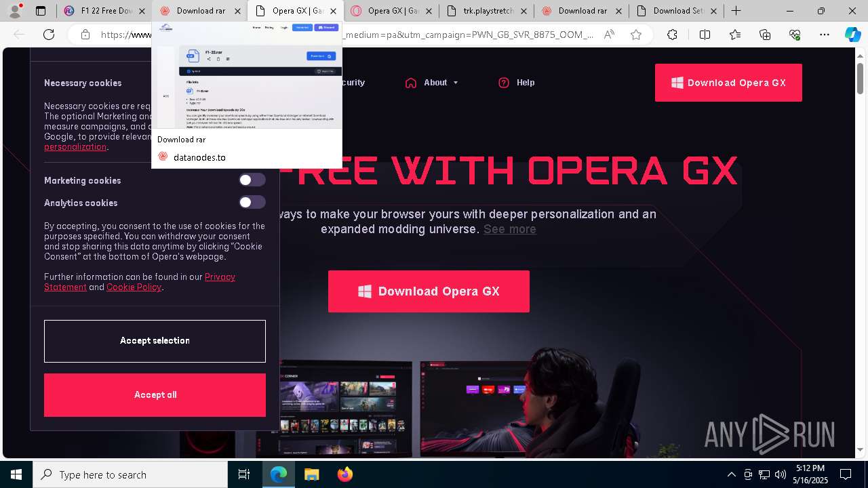The height and width of the screenshot is (488, 868).
Task: Select the second Opera GX tab with red logo
Action: pyautogui.click(x=392, y=11)
